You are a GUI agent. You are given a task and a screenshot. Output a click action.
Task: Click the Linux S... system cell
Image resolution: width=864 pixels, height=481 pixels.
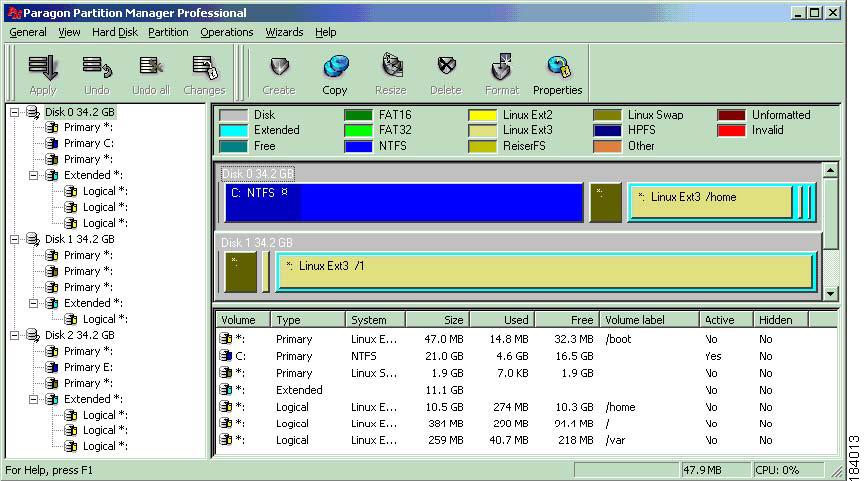374,373
